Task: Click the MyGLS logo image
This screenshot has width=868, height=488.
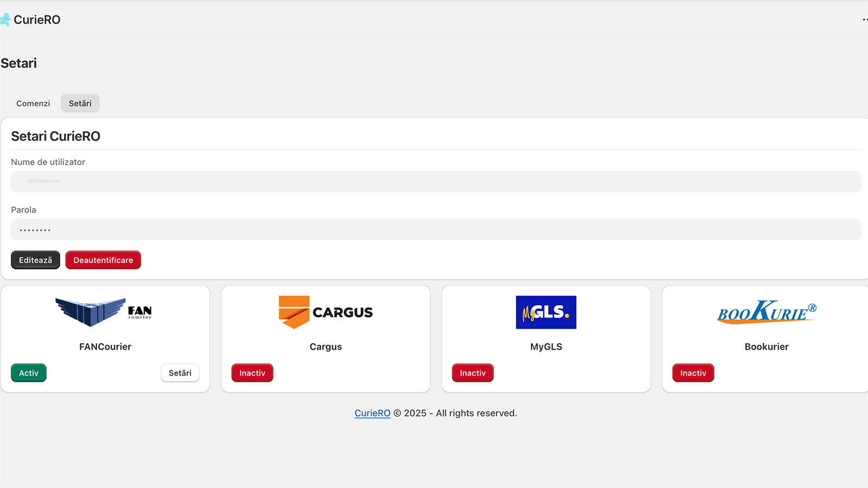Action: (x=546, y=312)
